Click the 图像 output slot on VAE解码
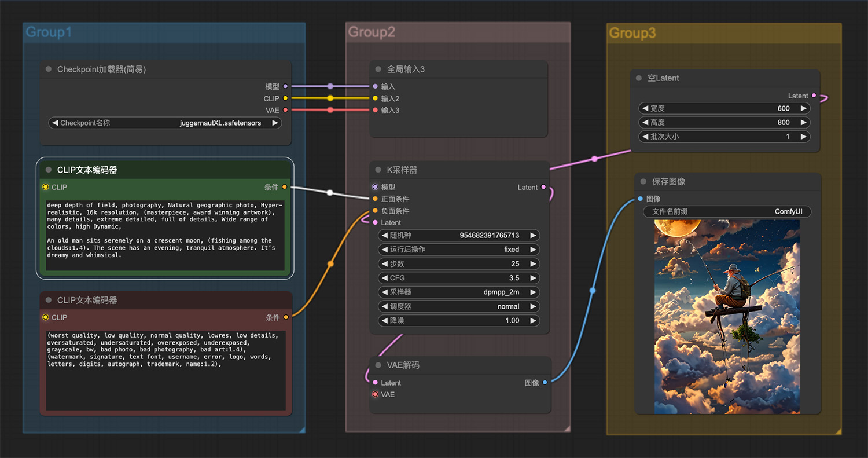The height and width of the screenshot is (458, 868). tap(545, 383)
